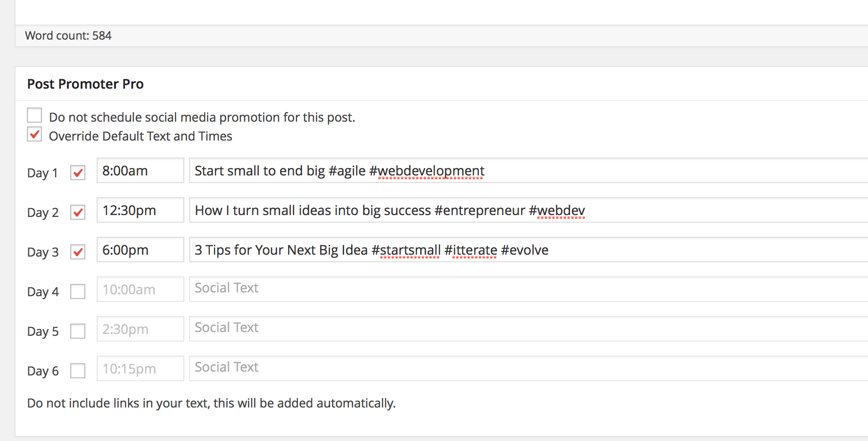Select the 12:30pm time field
868x441 pixels.
pos(141,210)
